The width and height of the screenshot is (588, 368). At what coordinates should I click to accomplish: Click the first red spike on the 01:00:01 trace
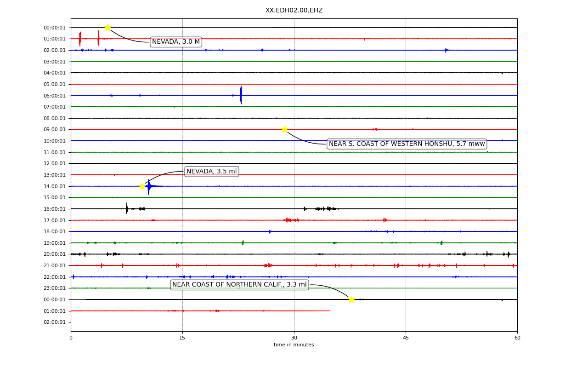tap(80, 39)
